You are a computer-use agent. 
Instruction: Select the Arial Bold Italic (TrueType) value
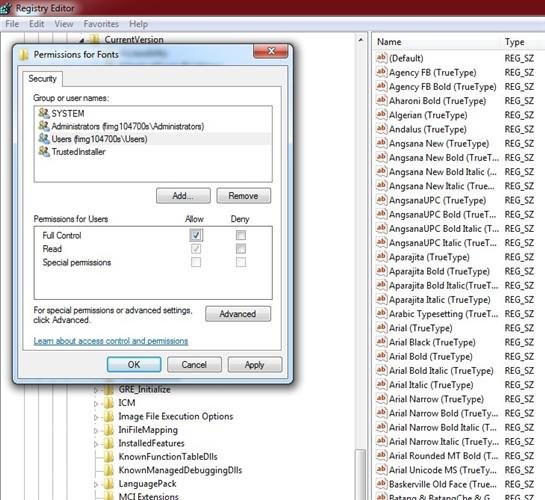point(441,371)
